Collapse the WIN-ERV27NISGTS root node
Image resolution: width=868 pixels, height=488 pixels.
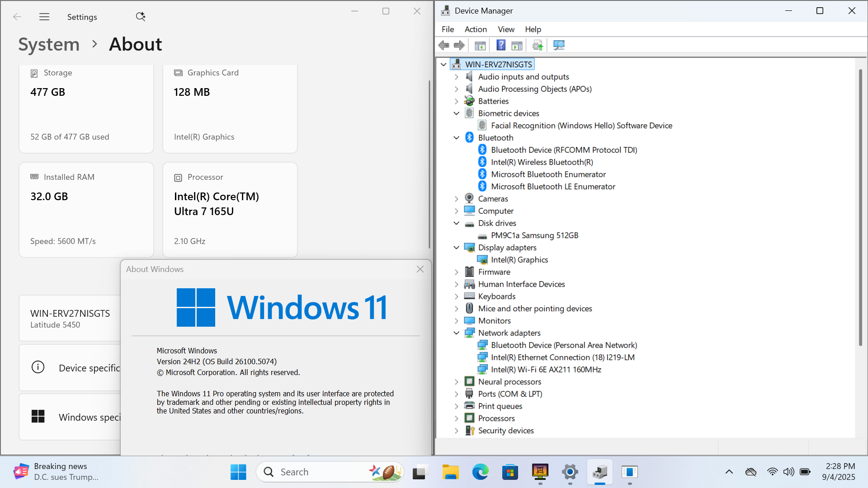point(443,65)
